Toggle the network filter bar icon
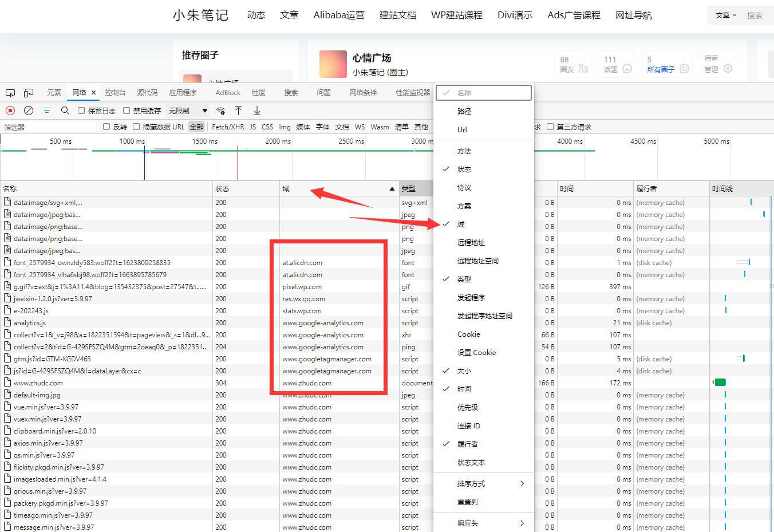The image size is (774, 532). [x=47, y=111]
